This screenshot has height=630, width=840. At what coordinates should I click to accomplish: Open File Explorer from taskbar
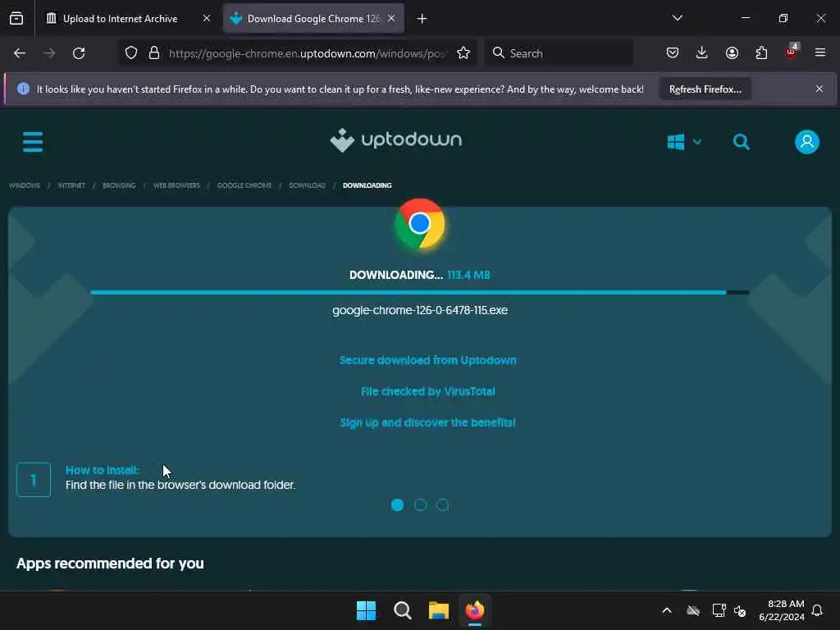click(x=439, y=610)
